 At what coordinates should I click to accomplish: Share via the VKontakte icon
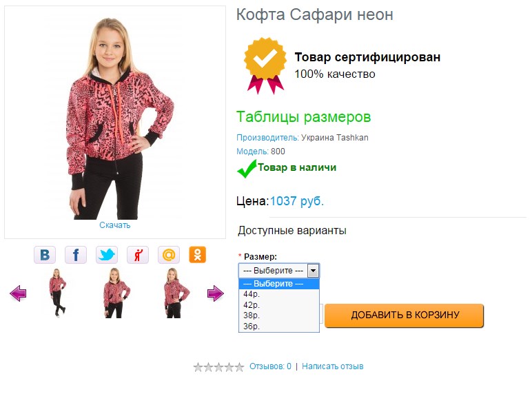click(44, 255)
